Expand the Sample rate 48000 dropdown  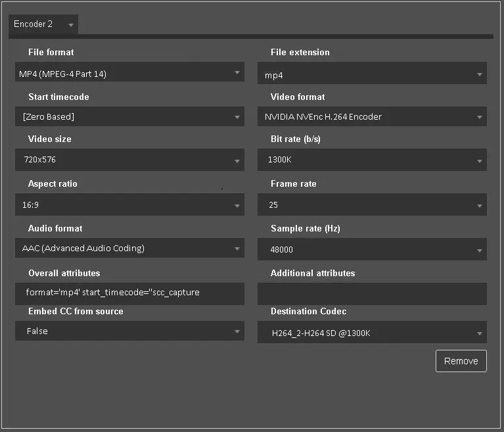pos(371,250)
